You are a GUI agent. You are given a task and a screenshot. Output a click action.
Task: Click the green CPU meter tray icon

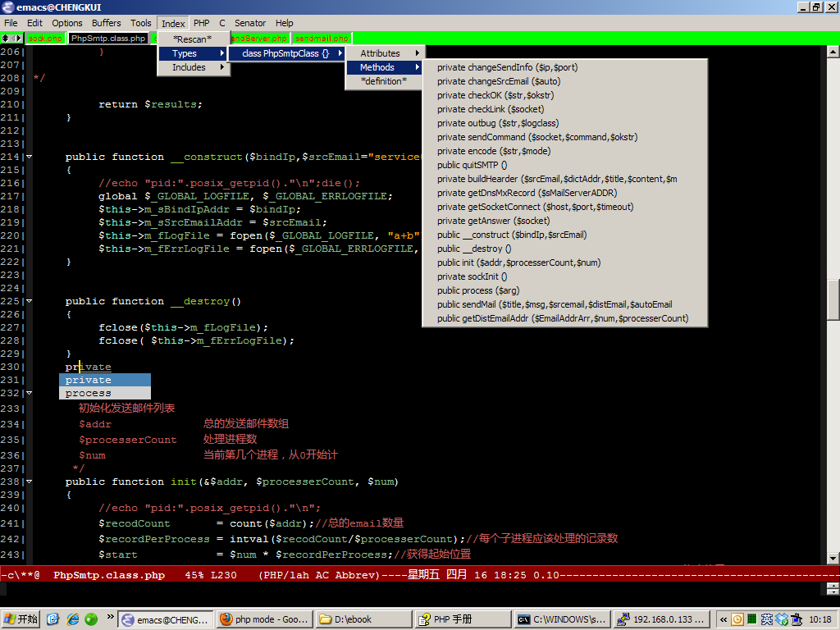(x=752, y=620)
